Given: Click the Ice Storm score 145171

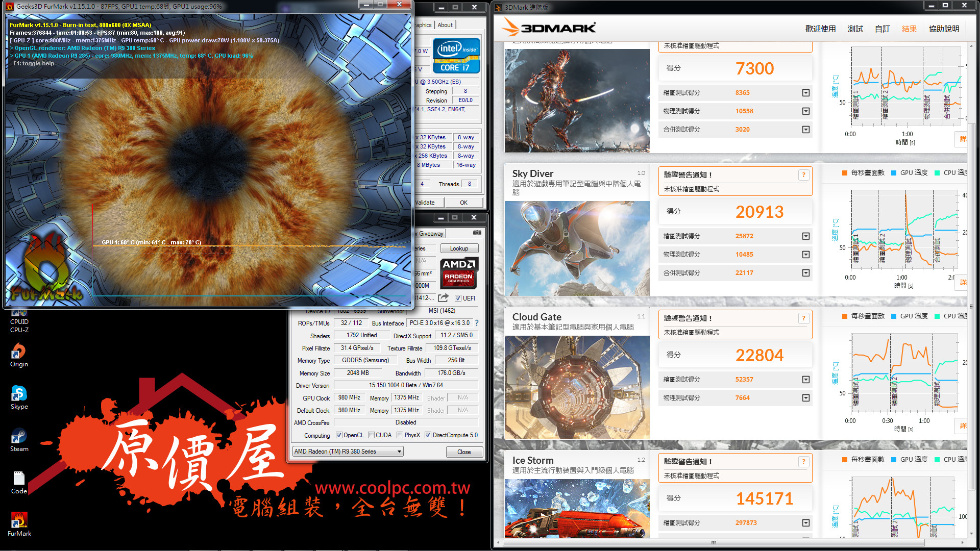Looking at the screenshot, I should click(x=764, y=498).
